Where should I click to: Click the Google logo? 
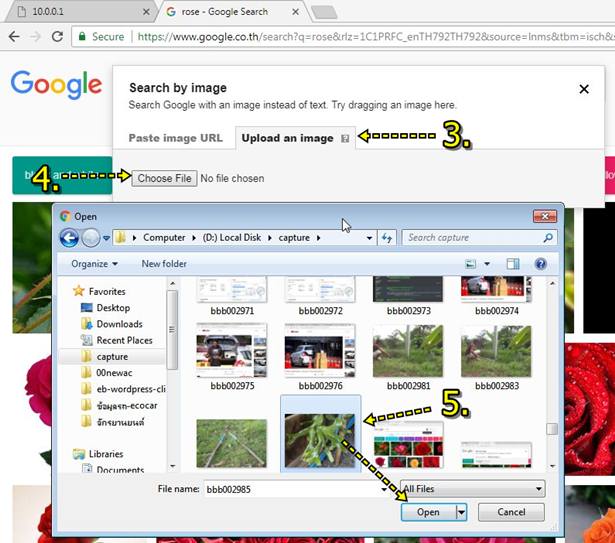click(x=56, y=84)
